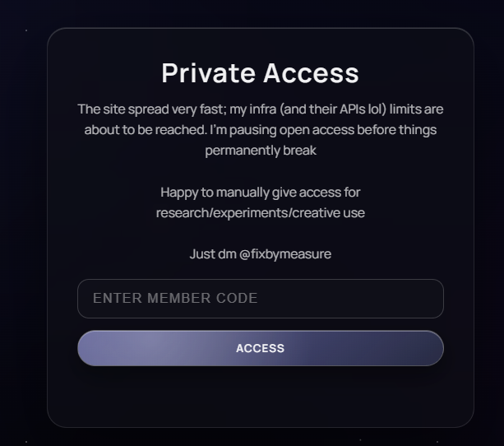Click the "research/experiments/creative use" text

(261, 213)
